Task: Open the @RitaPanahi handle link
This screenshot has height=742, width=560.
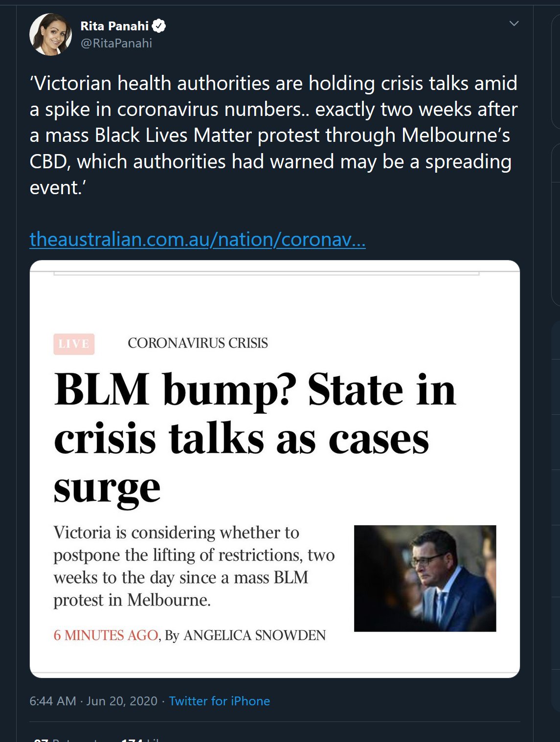Action: (x=116, y=44)
